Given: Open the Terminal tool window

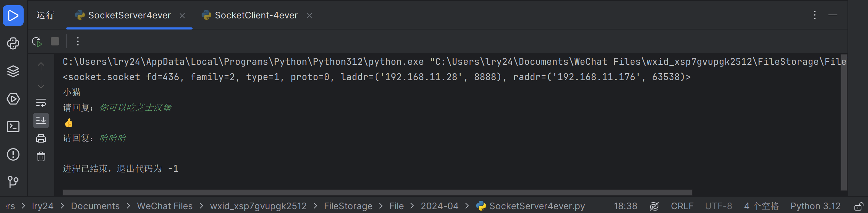Looking at the screenshot, I should pos(13,127).
